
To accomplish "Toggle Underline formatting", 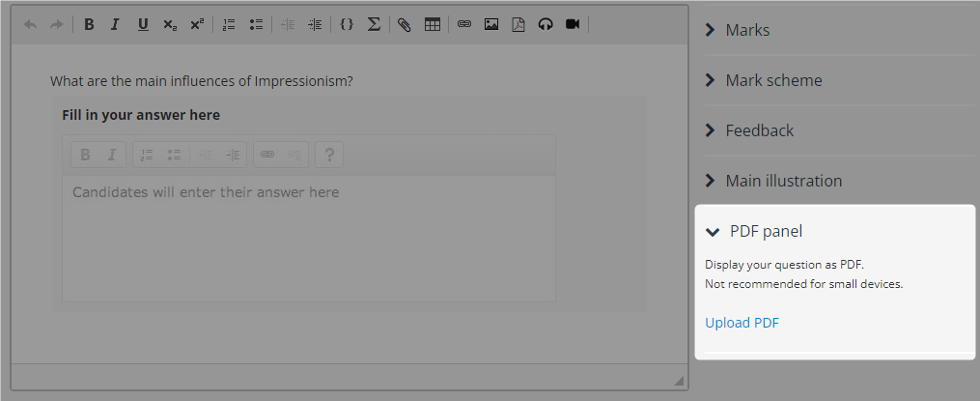I will (143, 24).
